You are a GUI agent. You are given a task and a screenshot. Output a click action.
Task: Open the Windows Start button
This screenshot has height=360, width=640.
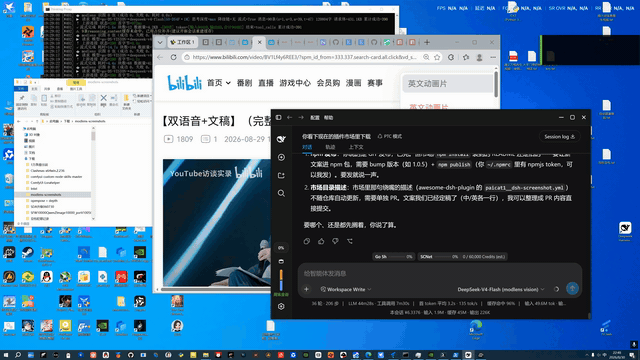6,355
